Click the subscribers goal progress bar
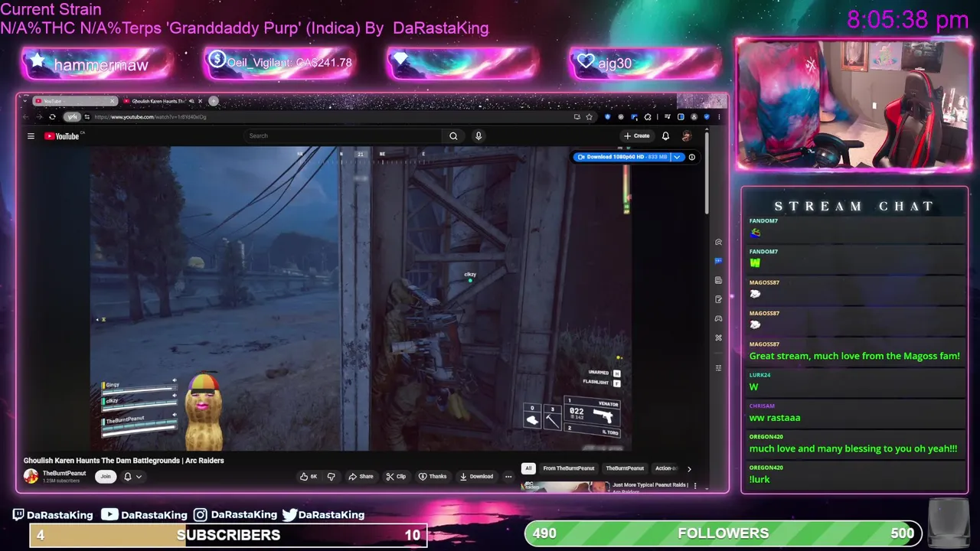Image resolution: width=980 pixels, height=551 pixels. [x=228, y=535]
